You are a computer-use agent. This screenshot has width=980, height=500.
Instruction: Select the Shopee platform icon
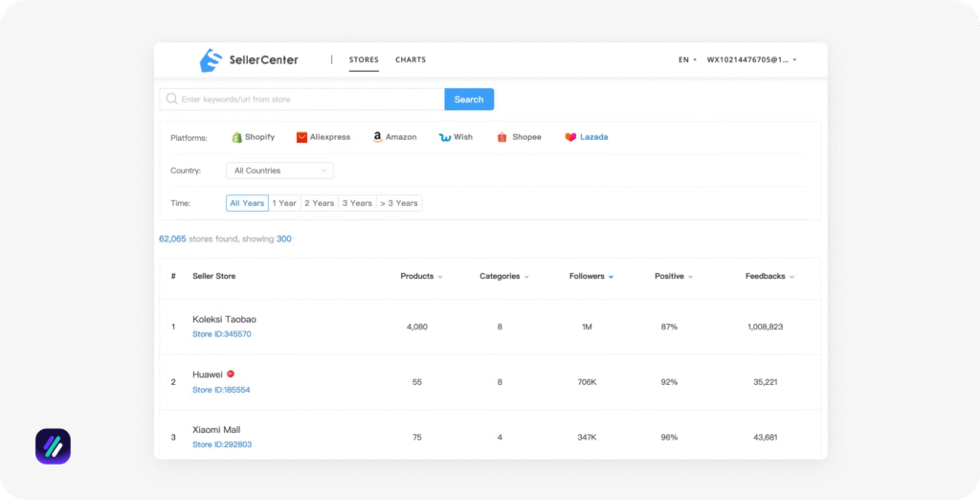502,137
